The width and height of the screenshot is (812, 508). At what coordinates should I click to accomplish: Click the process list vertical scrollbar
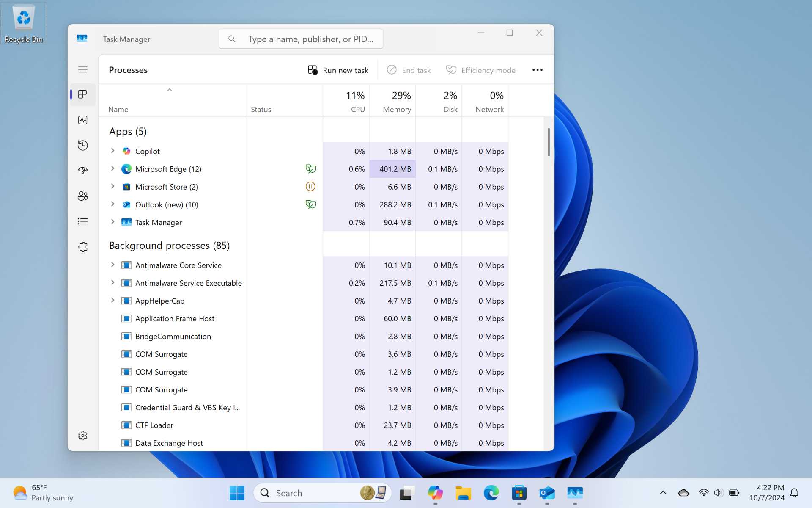[549, 142]
